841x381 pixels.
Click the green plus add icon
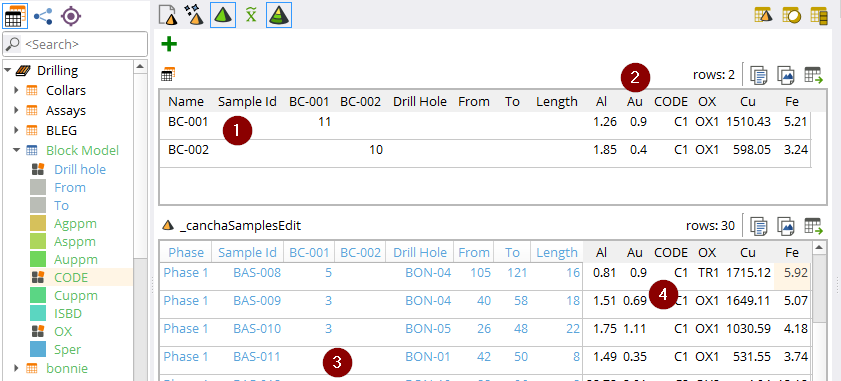[169, 44]
